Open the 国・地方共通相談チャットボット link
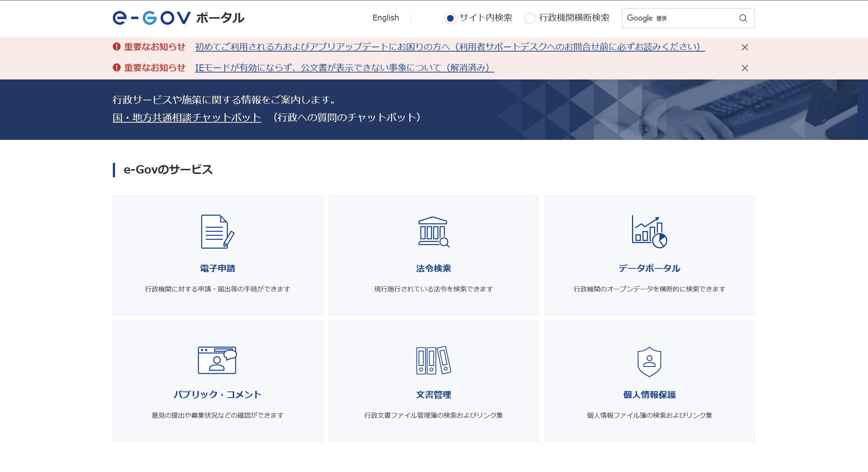The height and width of the screenshot is (472, 868). point(186,118)
